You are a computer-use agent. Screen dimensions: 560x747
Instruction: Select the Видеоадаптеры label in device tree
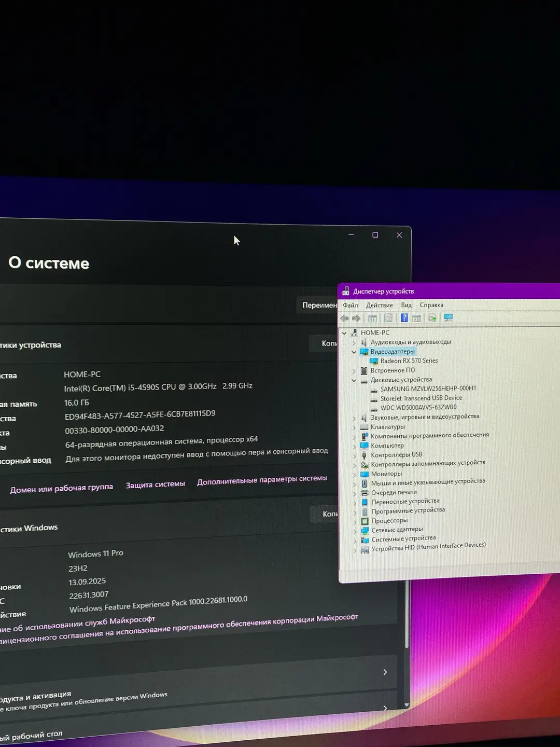[393, 352]
